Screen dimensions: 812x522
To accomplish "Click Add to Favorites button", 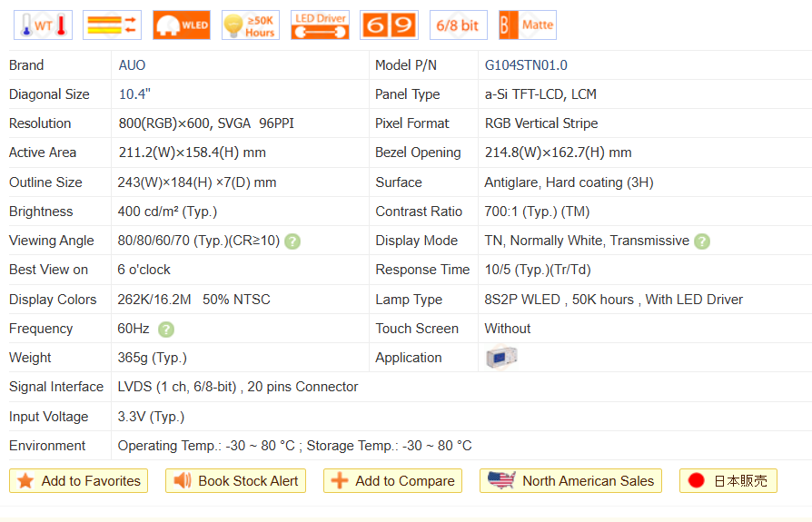I will [78, 481].
